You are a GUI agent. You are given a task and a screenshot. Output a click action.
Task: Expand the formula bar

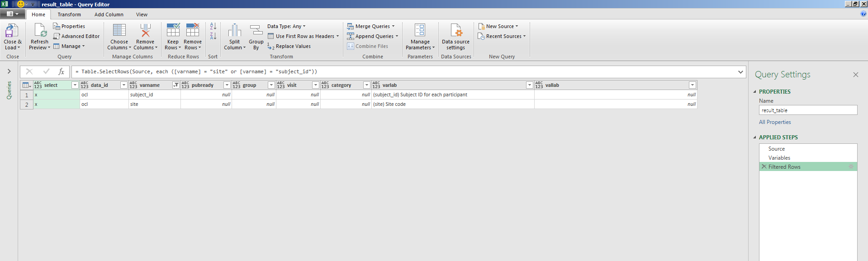740,71
